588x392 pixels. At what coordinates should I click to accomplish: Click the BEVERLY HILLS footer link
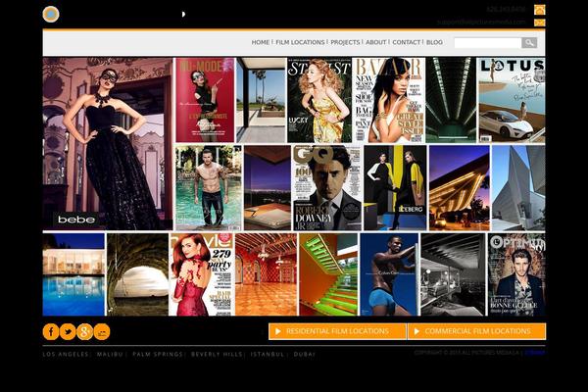click(x=217, y=354)
